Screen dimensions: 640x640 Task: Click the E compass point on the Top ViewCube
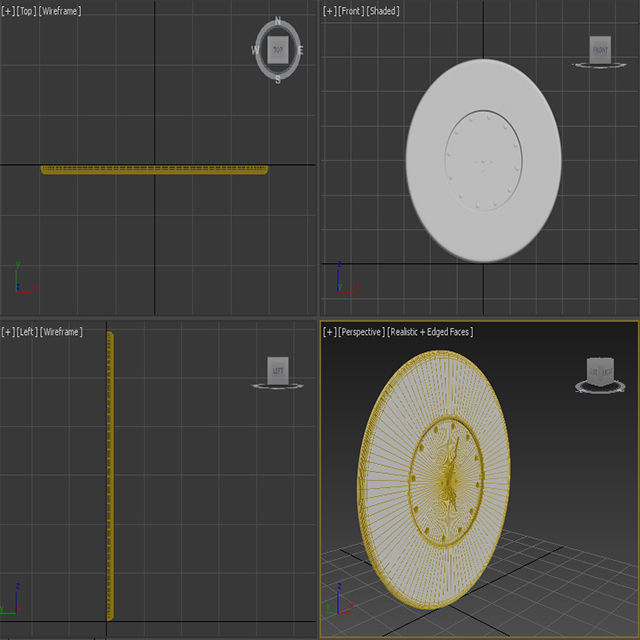[301, 50]
